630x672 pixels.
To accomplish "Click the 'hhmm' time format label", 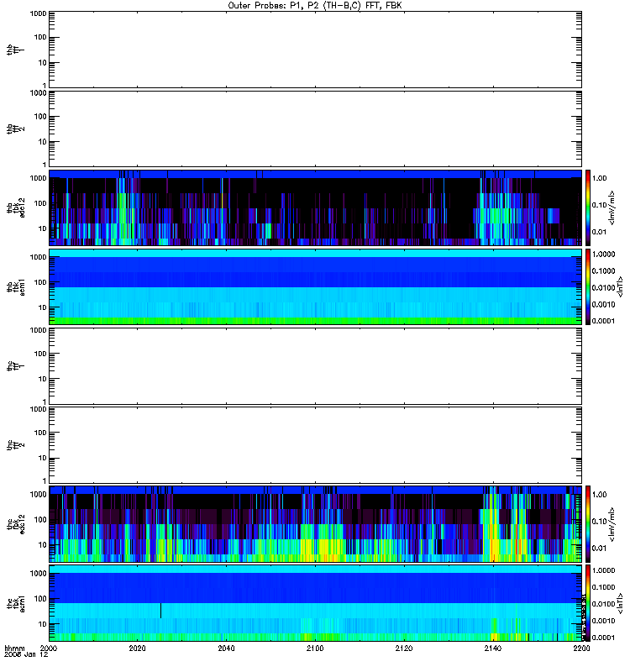I will [x=14, y=648].
